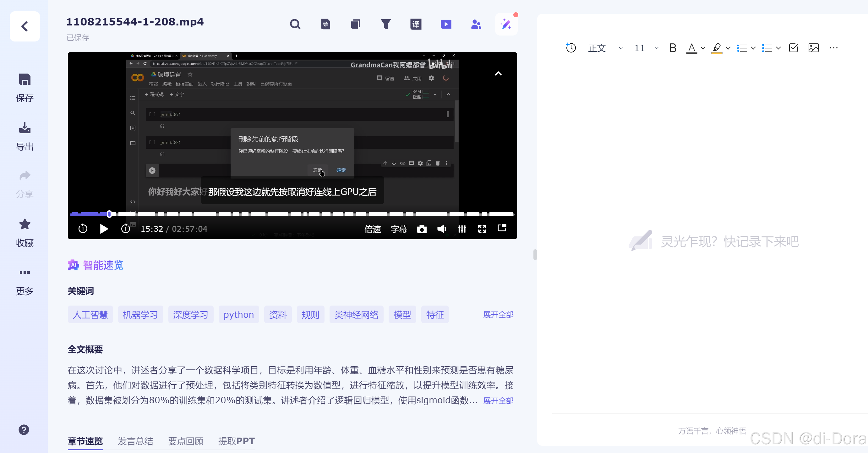
Task: Open the translate icon in top toolbar
Action: click(416, 24)
